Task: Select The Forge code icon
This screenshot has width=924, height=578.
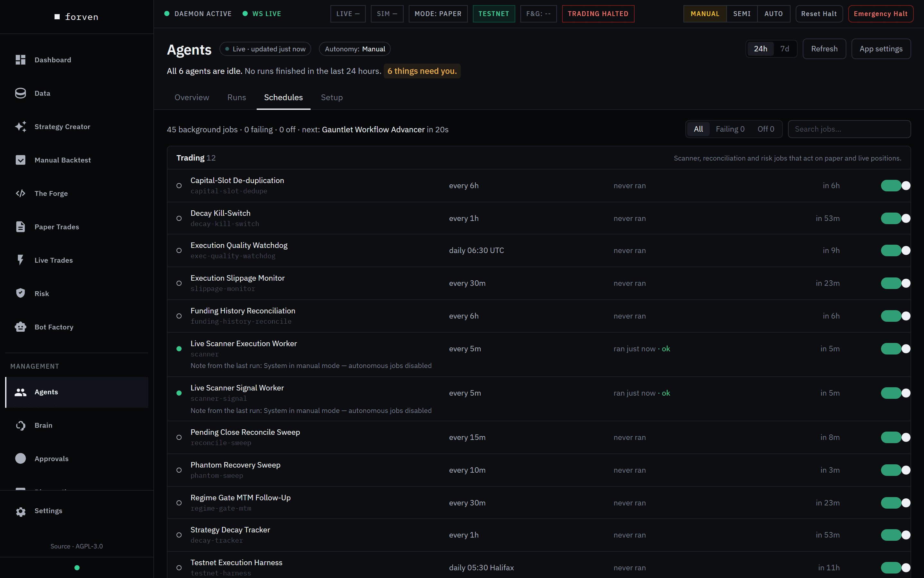Action: coord(21,193)
